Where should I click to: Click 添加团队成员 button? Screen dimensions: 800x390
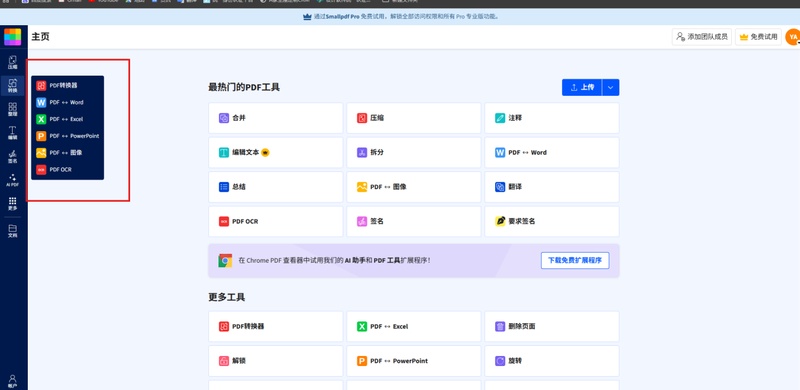[702, 37]
